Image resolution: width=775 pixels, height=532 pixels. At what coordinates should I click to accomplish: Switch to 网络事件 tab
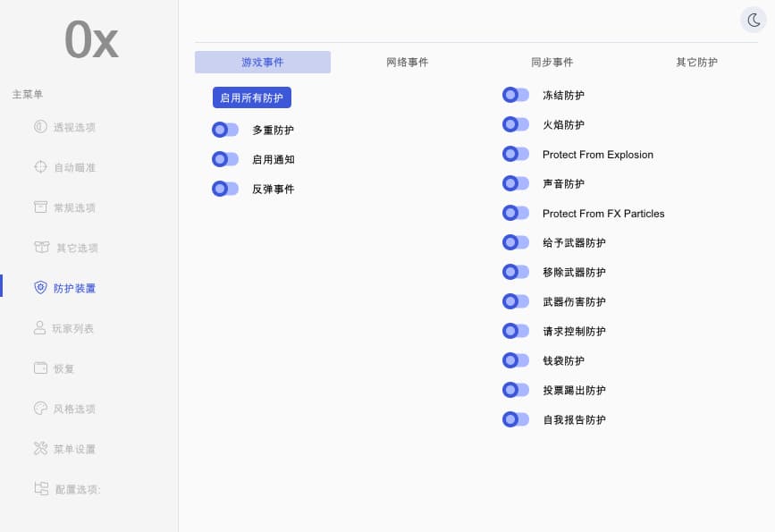tap(408, 63)
